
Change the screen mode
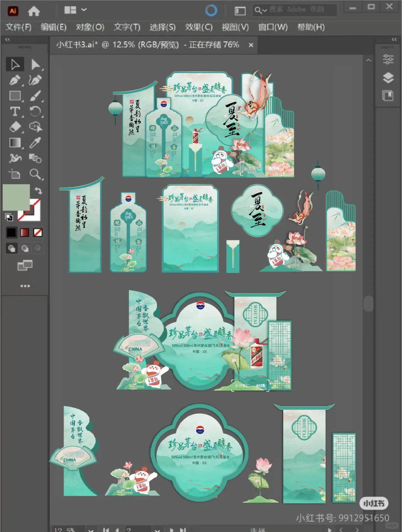(25, 265)
